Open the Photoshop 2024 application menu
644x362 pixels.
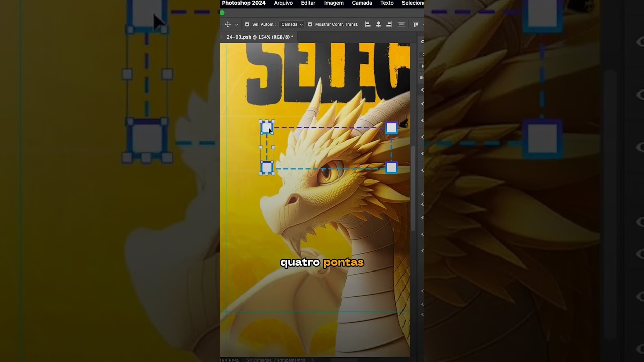coord(244,3)
